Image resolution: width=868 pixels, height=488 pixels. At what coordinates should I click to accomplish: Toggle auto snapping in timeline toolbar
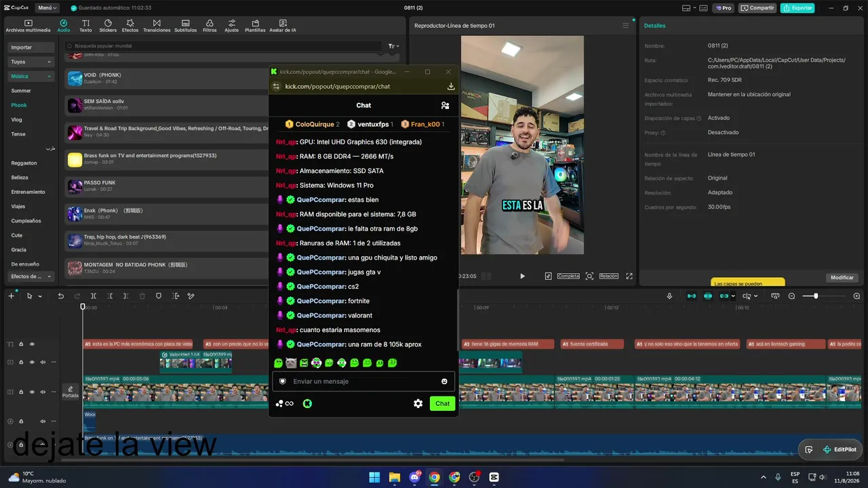708,296
